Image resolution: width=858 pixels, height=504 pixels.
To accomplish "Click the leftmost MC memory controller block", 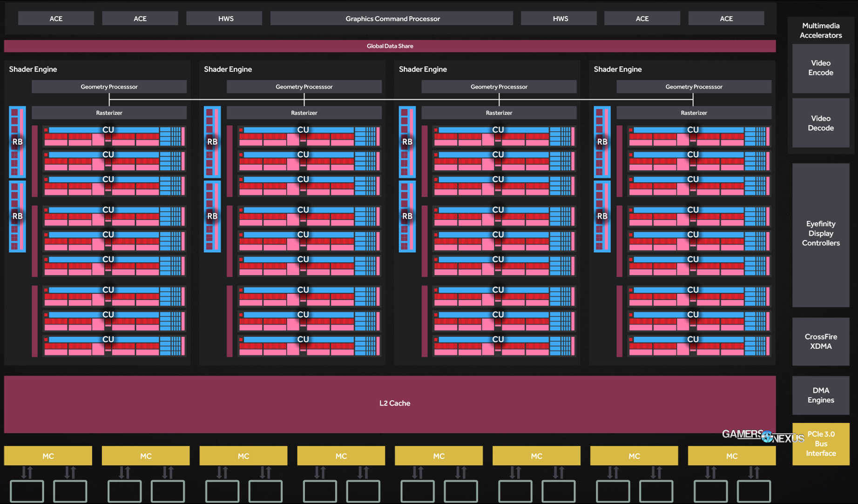I will [x=48, y=456].
